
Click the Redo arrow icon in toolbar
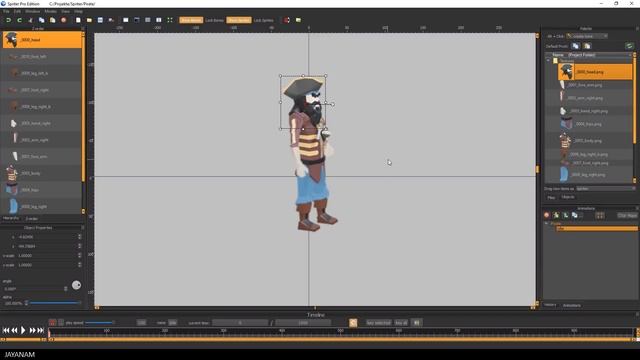(19, 20)
